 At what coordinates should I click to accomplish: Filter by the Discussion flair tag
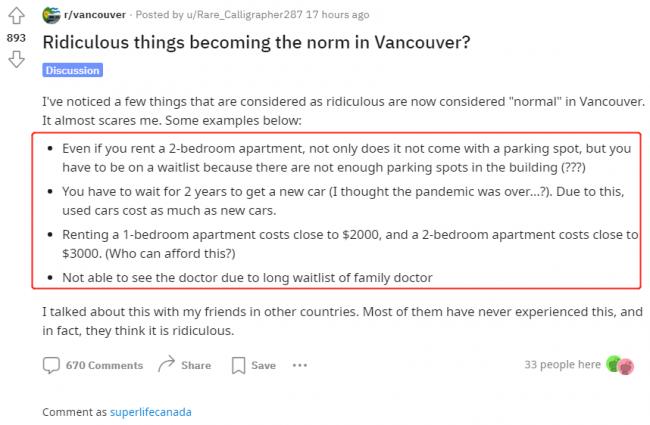click(72, 71)
